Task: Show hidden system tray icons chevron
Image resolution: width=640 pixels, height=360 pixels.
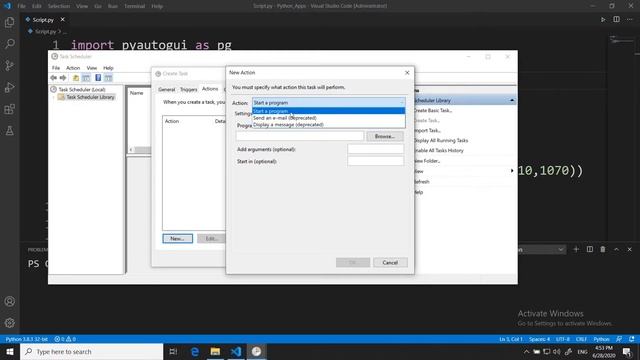Action: point(526,351)
